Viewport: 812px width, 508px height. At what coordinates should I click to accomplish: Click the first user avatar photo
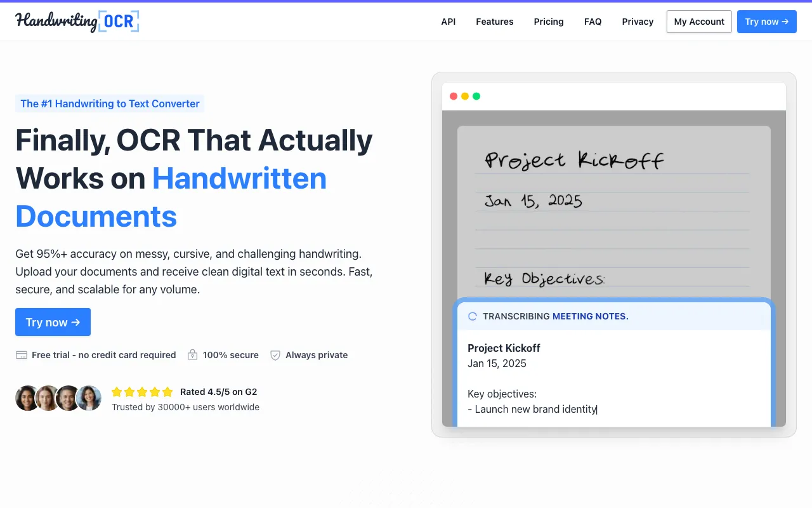[x=27, y=398]
